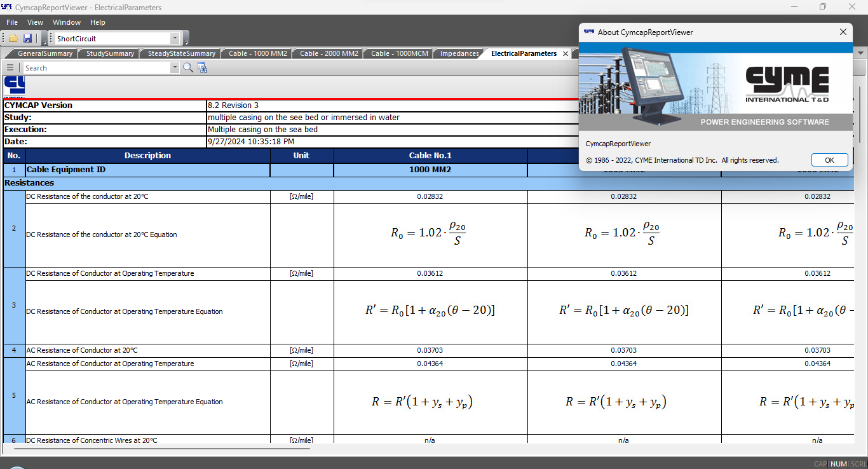Open the hamburger menu beside the Search box

(10, 67)
